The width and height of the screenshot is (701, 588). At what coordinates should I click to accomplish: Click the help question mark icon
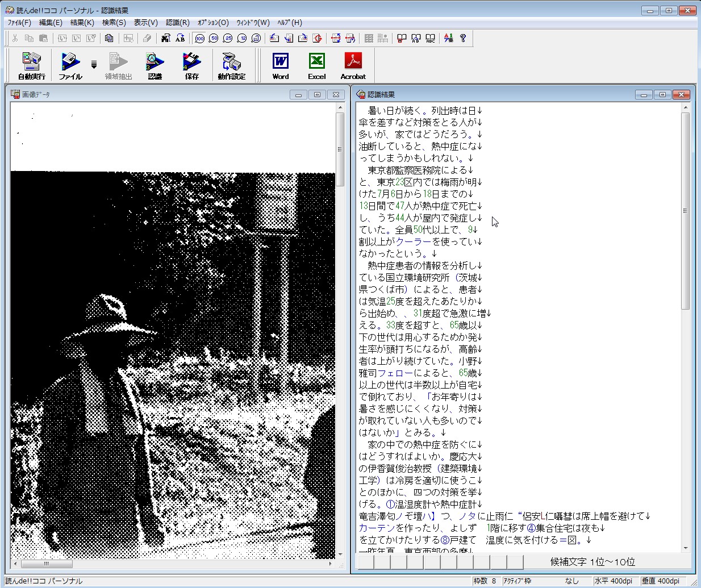coord(463,38)
